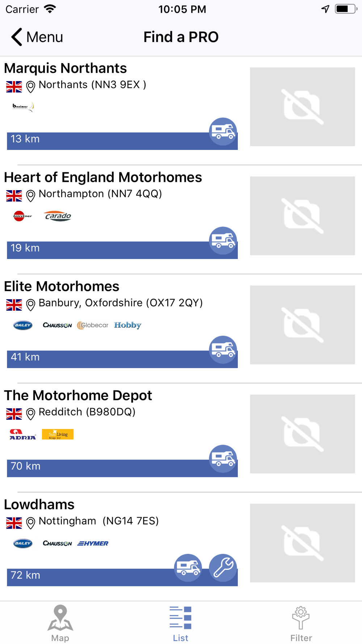Tap the motorhome icon on Elite Motorhomes
Screen dimensions: 362x644
(x=223, y=350)
